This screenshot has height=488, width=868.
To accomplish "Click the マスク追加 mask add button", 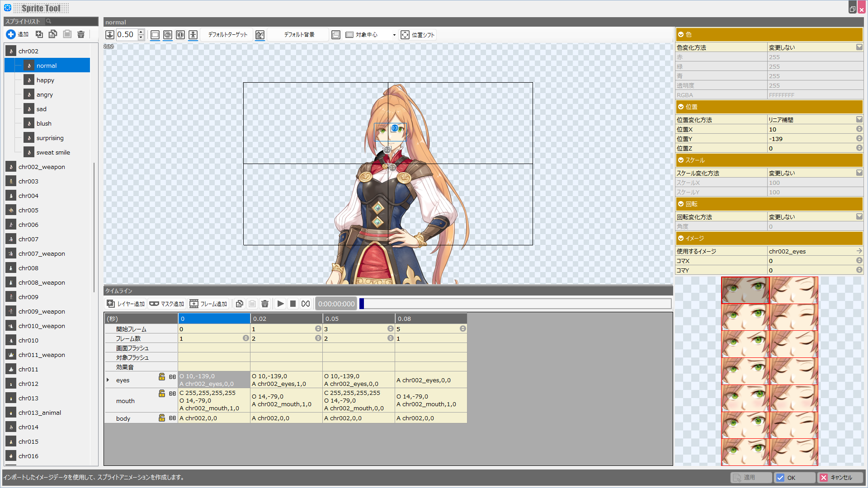I will [167, 304].
